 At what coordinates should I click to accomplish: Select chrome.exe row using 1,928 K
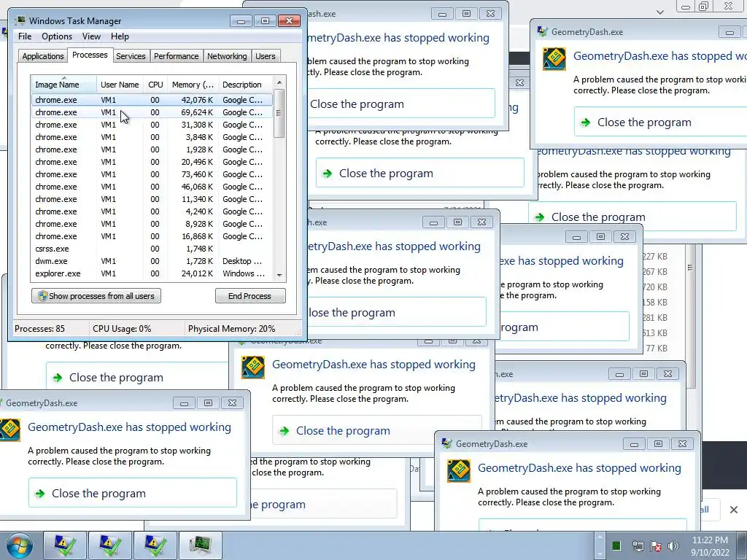152,149
